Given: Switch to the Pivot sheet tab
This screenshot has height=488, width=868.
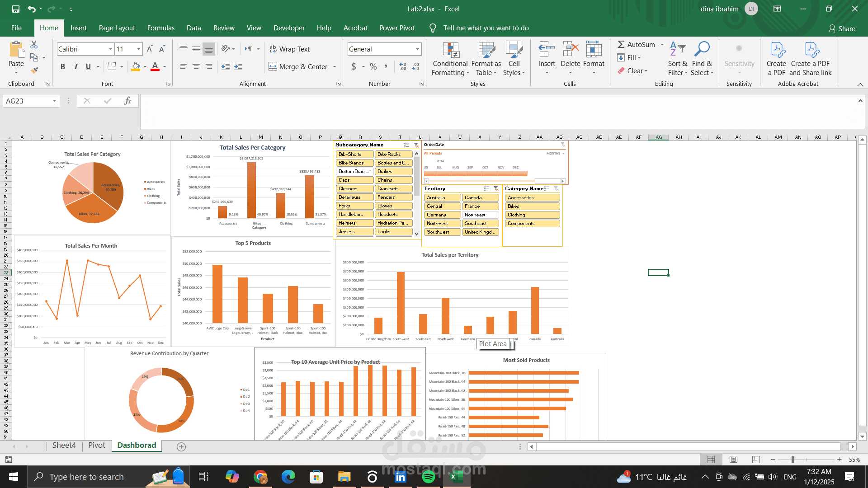Looking at the screenshot, I should [97, 446].
